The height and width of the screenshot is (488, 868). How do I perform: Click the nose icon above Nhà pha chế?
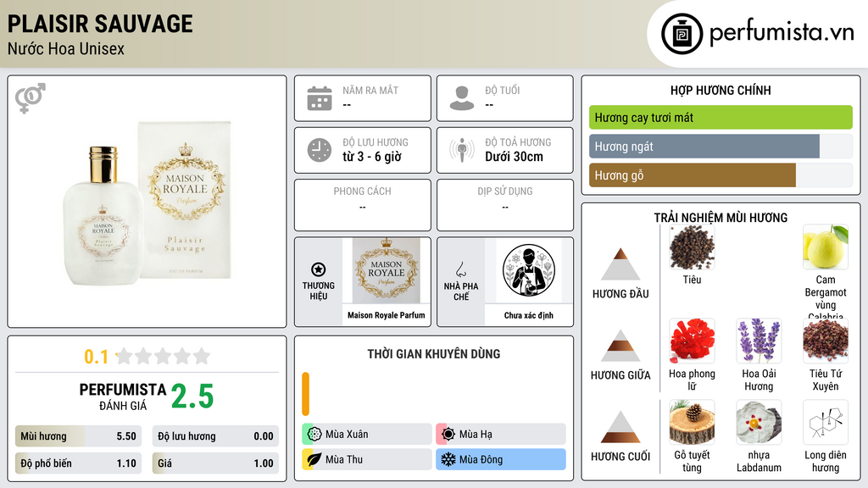(460, 269)
